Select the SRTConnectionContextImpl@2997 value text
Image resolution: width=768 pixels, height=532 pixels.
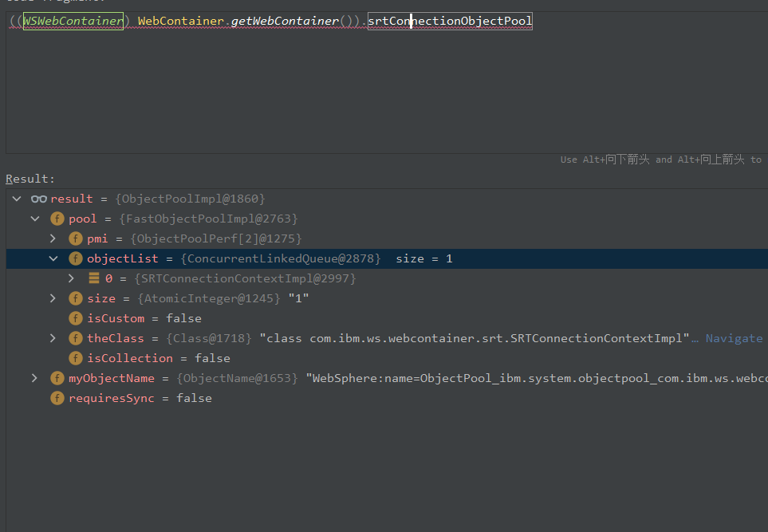pos(246,278)
